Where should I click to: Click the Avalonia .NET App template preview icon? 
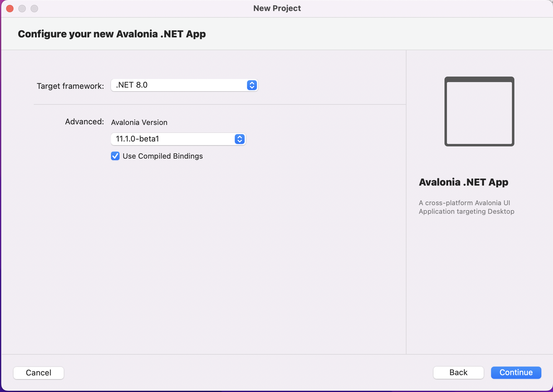[x=479, y=111]
